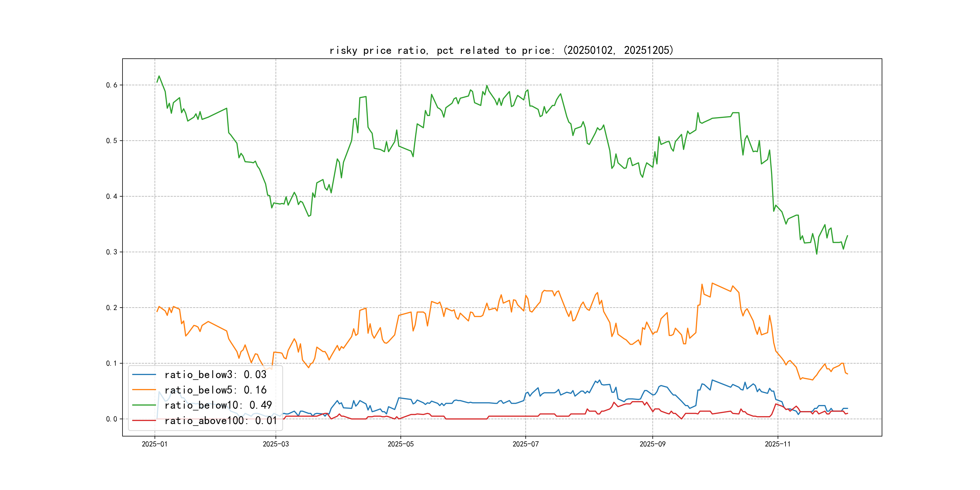Click the 0.2 y-axis tick label
980x490 pixels.
click(112, 307)
